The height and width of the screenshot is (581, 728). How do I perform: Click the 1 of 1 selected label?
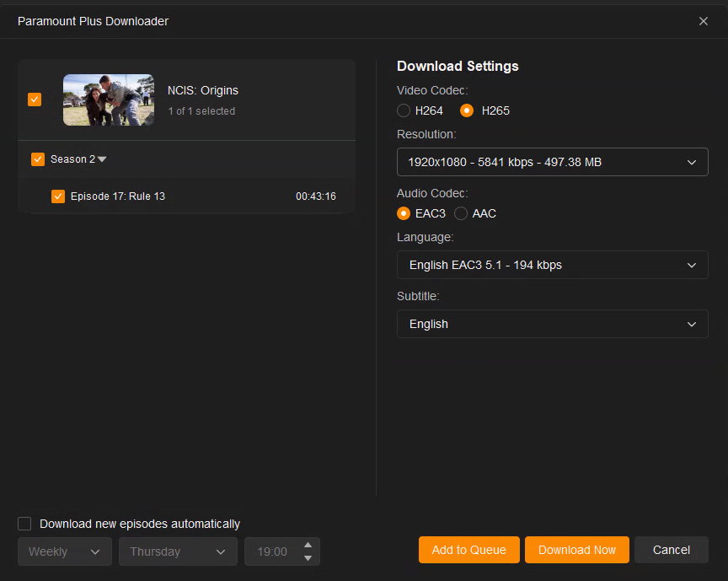point(201,111)
